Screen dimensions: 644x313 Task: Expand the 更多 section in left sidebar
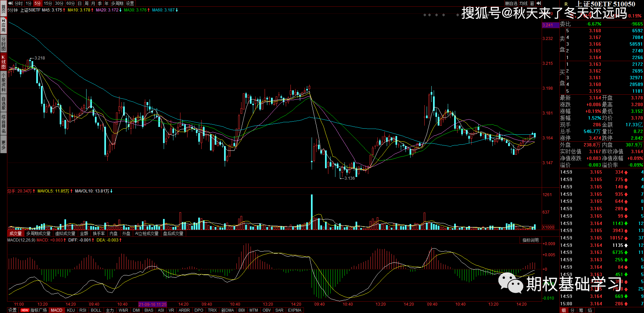pos(3,145)
